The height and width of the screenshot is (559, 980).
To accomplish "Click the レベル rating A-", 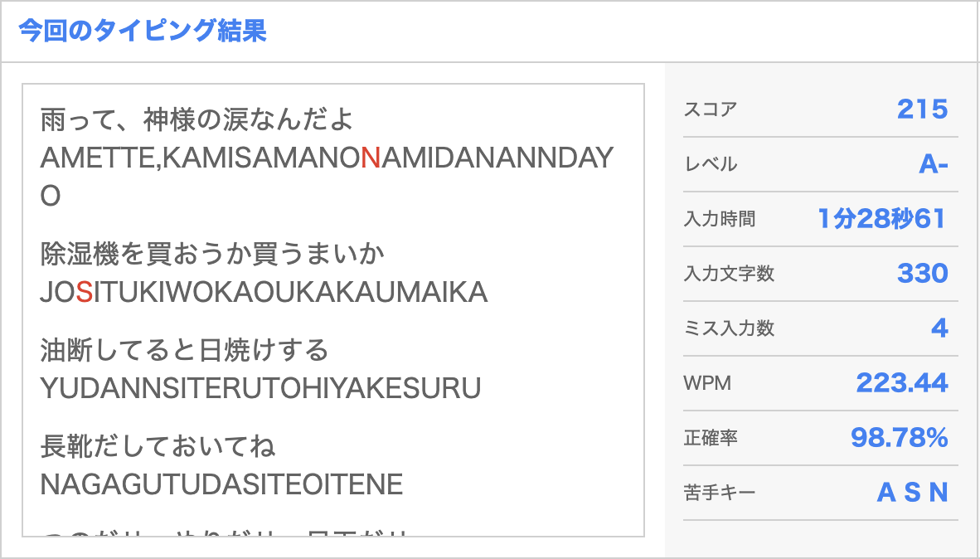I will 932,163.
